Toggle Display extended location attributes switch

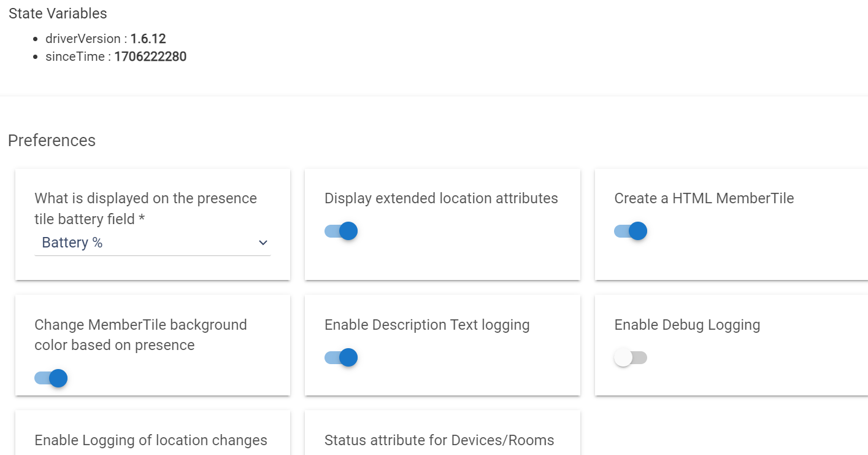click(341, 231)
